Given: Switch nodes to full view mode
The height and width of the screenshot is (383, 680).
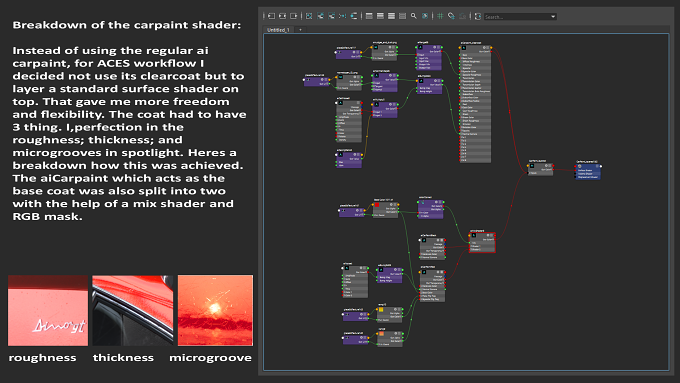Looking at the screenshot, I should click(391, 16).
